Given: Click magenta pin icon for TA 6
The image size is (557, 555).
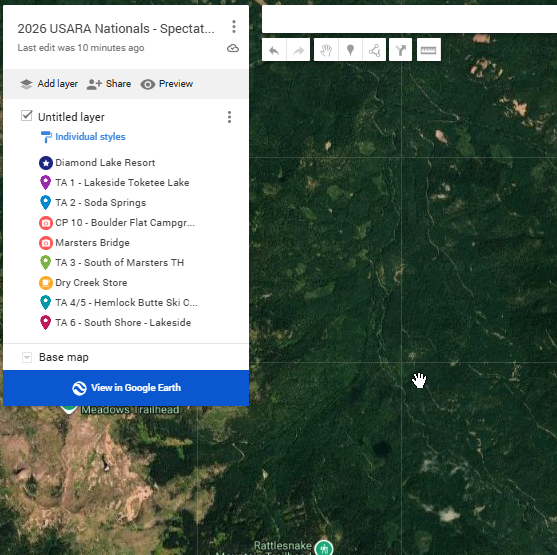Looking at the screenshot, I should [x=45, y=323].
